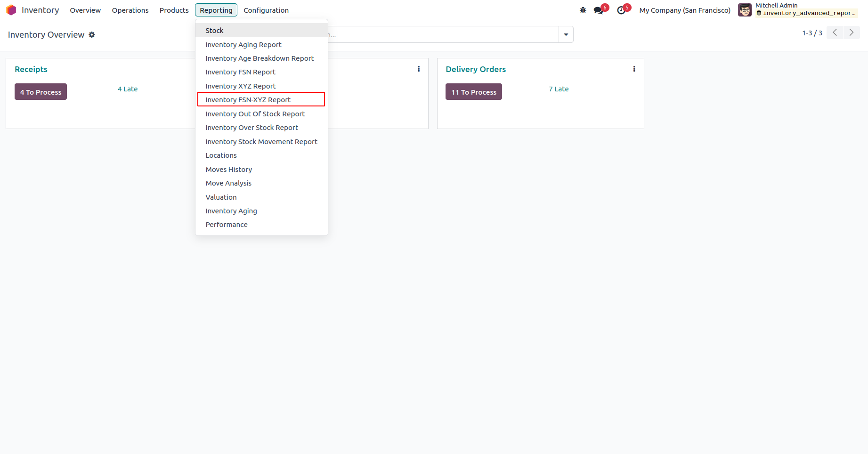Select Valuation menu entry
This screenshot has height=454, width=868.
[x=261, y=197]
